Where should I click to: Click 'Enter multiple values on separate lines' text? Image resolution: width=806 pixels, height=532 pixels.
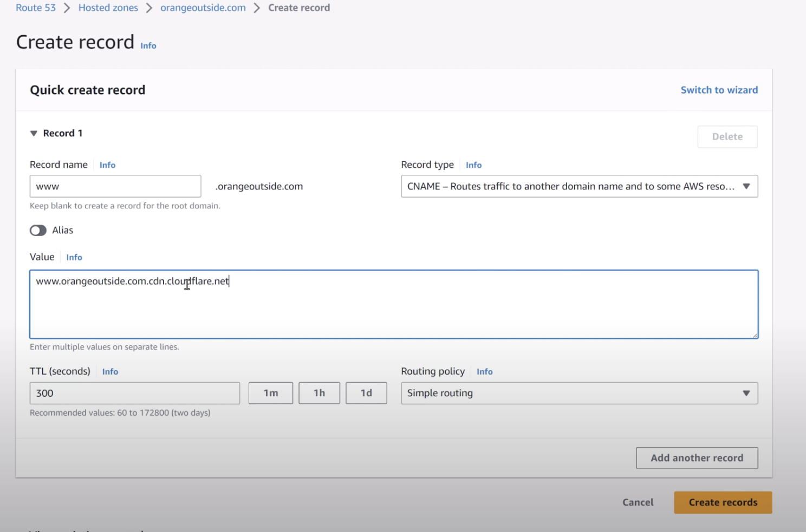105,347
